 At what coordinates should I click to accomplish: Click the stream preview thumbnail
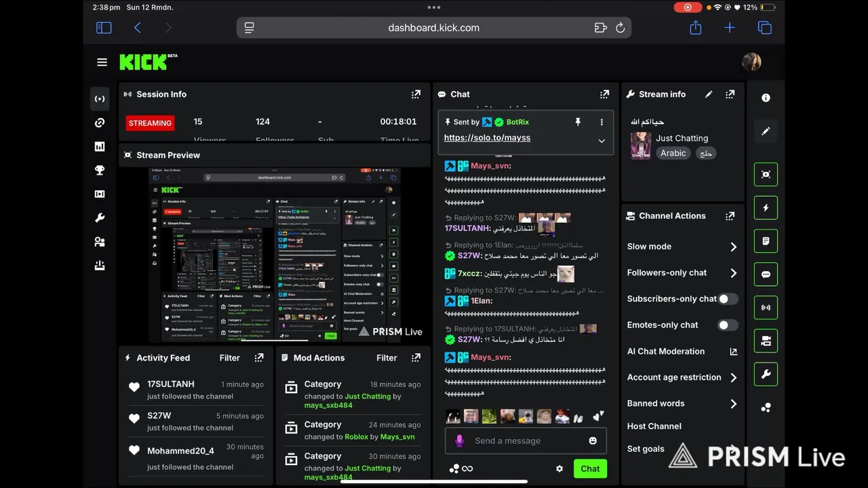tap(275, 255)
